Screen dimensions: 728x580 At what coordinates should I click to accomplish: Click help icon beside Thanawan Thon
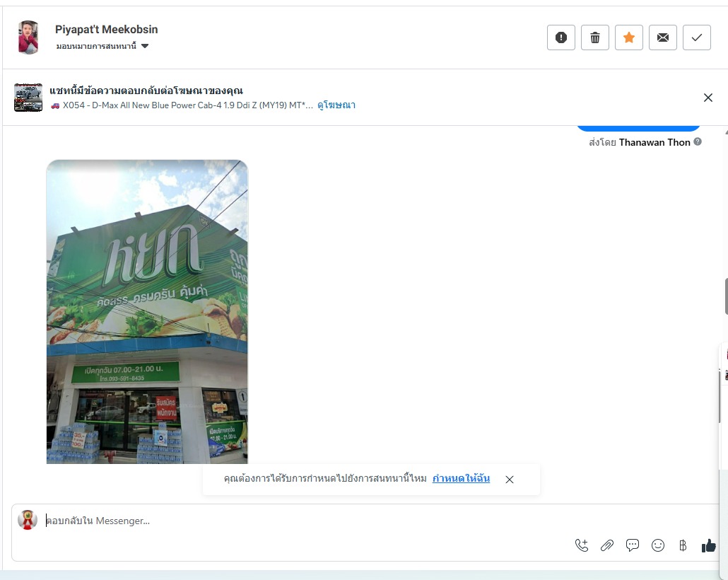click(x=698, y=141)
